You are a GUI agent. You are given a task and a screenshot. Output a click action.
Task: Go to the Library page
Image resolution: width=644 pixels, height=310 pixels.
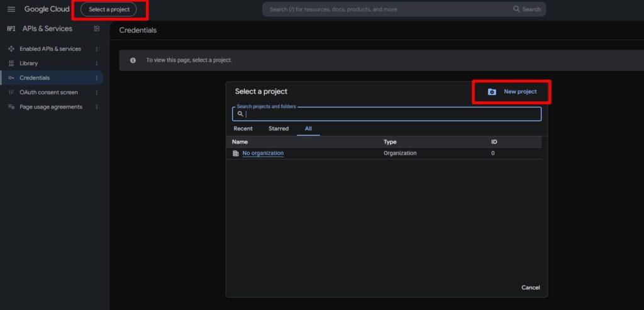(29, 64)
